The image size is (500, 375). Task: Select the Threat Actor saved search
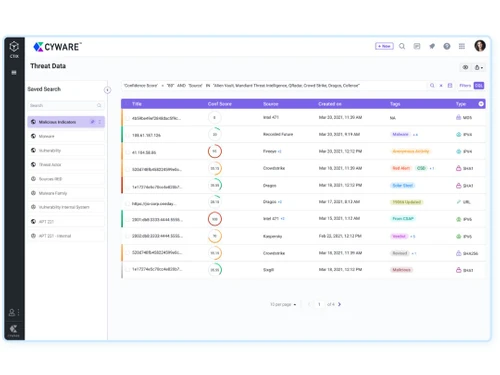pos(66,165)
